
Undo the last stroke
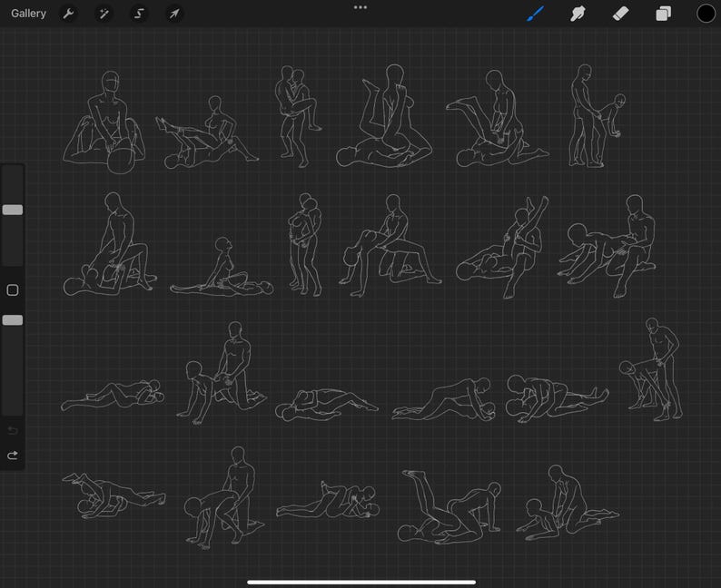[13, 430]
